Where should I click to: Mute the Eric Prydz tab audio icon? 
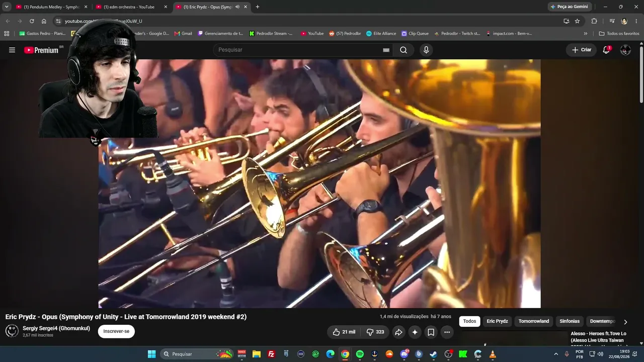[x=237, y=7]
